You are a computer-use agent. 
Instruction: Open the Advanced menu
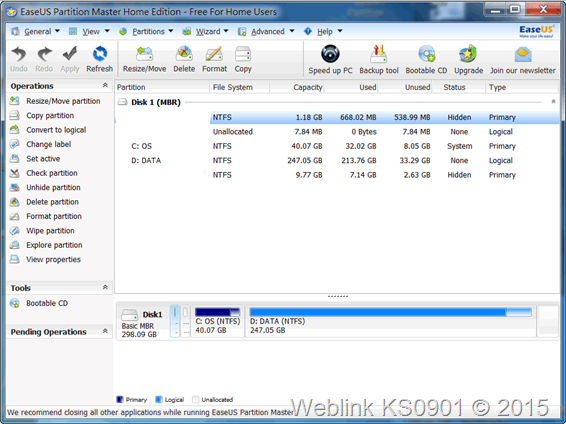pos(266,32)
